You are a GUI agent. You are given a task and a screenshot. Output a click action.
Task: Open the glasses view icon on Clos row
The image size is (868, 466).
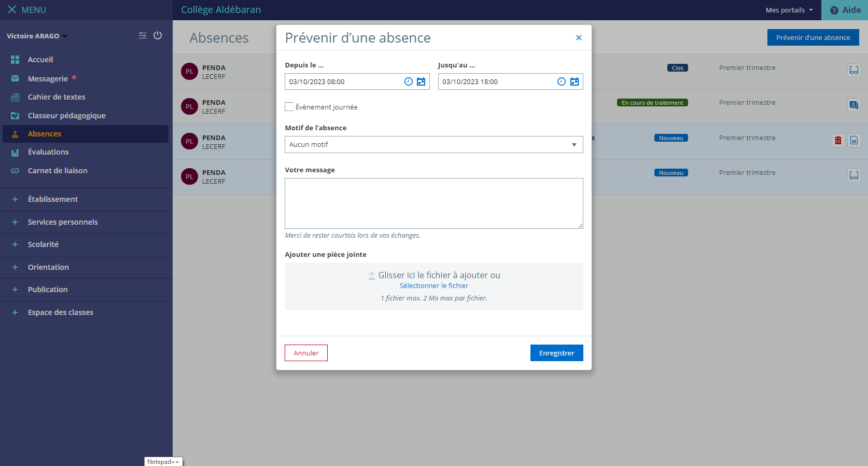pyautogui.click(x=854, y=70)
